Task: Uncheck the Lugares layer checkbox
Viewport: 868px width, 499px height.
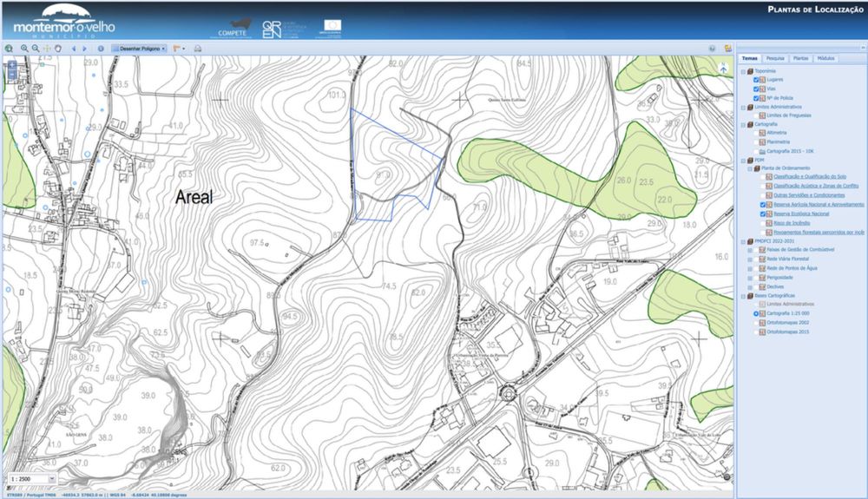Action: [756, 80]
